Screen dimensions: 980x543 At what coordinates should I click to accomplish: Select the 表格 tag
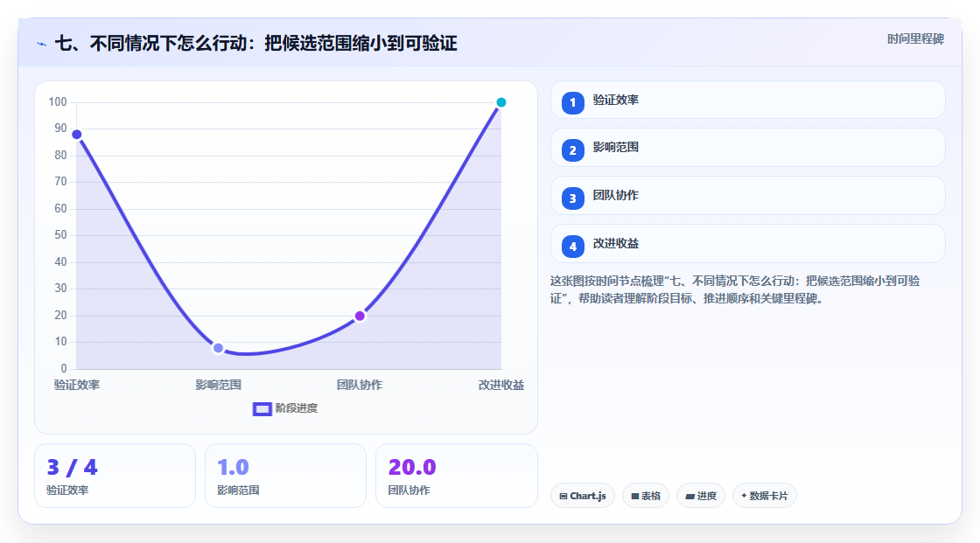point(646,496)
